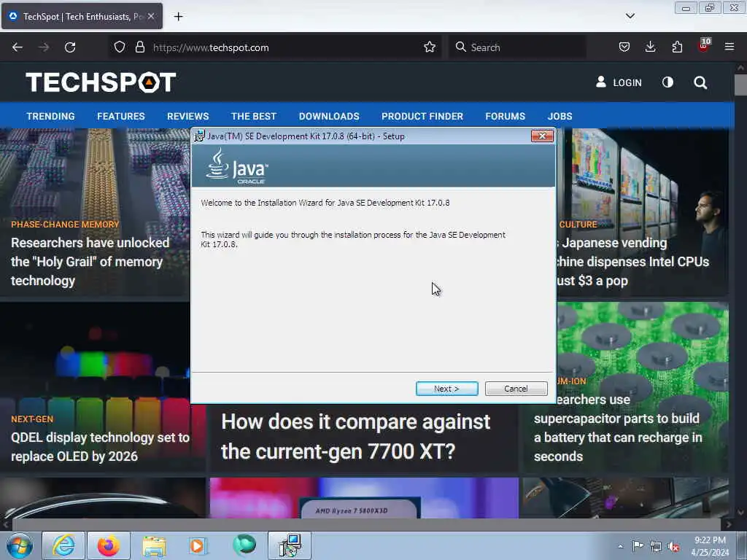Click NEXT-GEN category label
This screenshot has width=747, height=560.
tap(32, 419)
